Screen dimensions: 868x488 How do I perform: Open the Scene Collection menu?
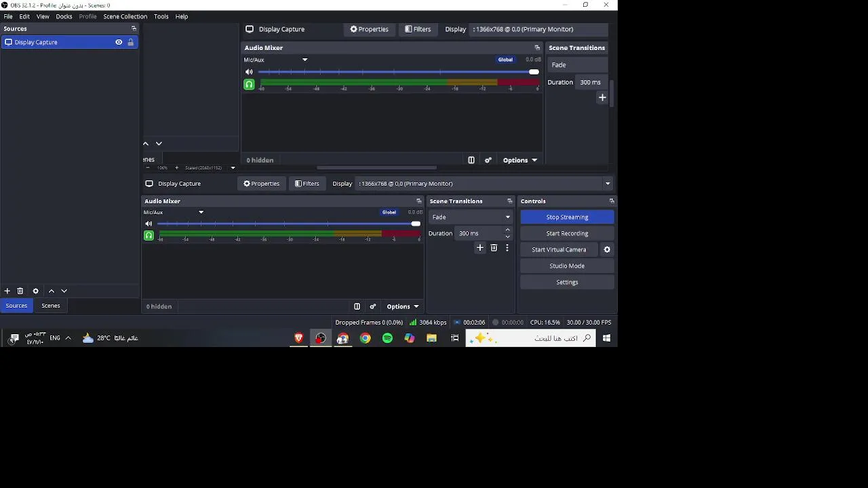(x=125, y=16)
